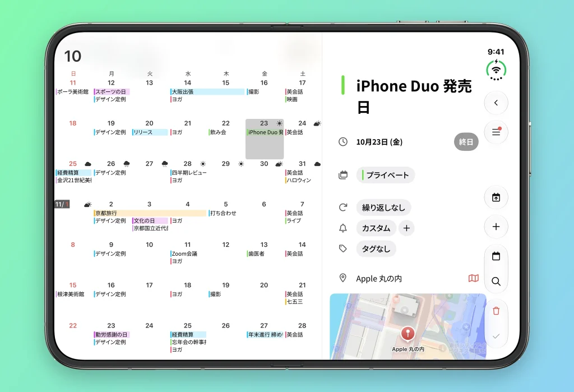
Task: Jump to today with calendar arrow icon
Action: (496, 197)
